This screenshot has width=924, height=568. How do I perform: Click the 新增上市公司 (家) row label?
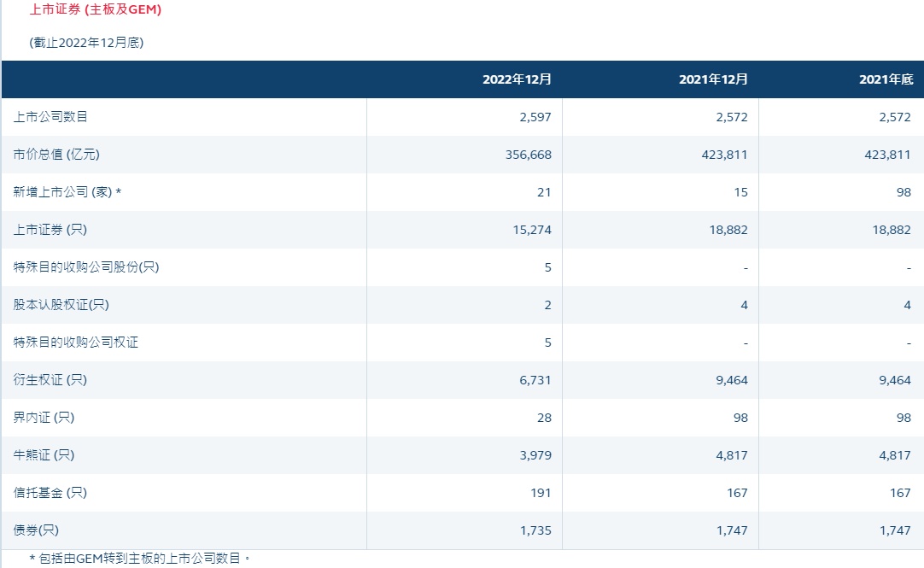[67, 192]
